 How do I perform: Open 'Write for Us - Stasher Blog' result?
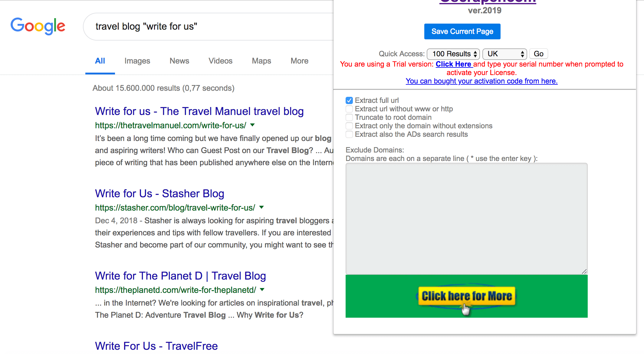[x=159, y=193]
